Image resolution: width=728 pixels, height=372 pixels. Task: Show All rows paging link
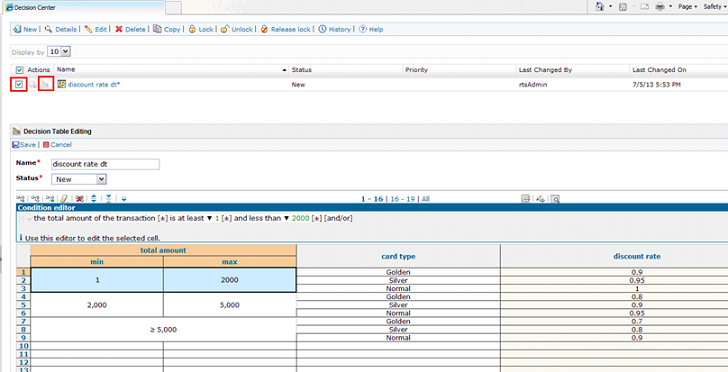point(426,199)
